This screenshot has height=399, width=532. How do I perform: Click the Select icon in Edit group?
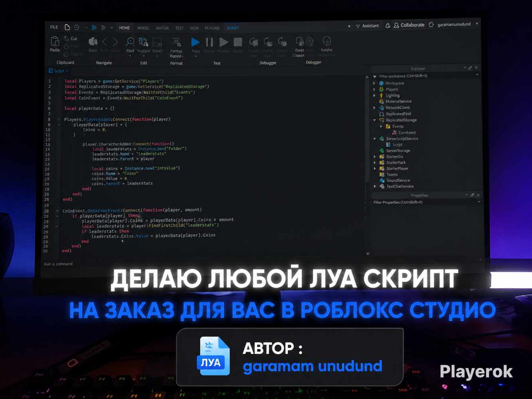[x=157, y=42]
